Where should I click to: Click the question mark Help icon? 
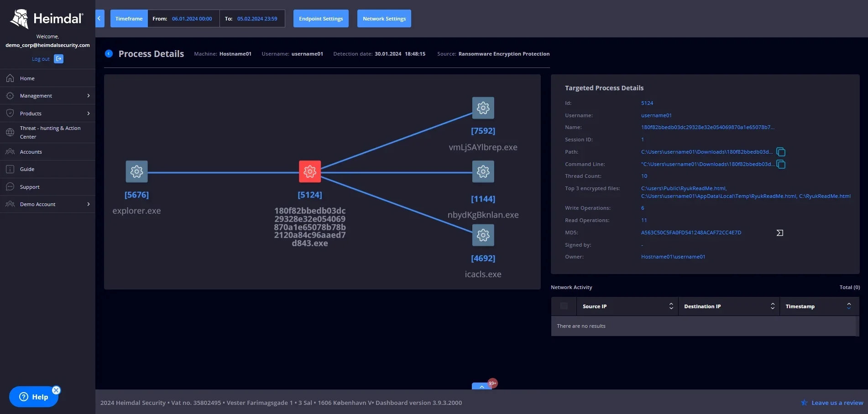click(24, 397)
